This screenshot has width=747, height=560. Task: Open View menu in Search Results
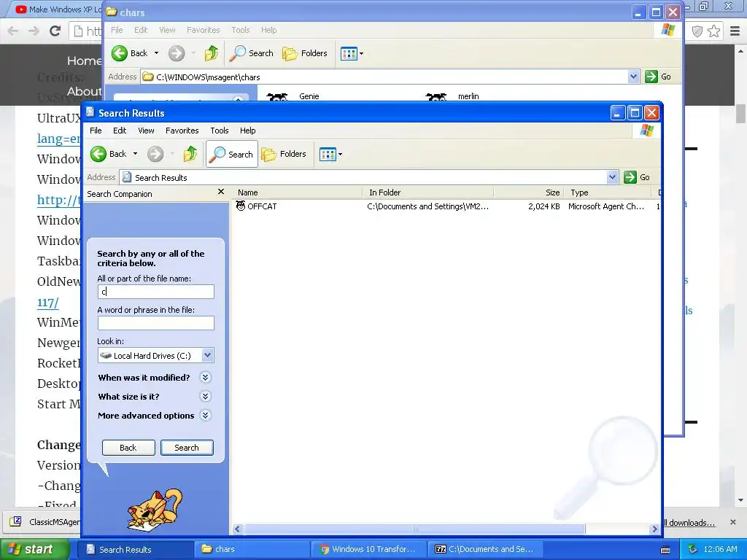pyautogui.click(x=146, y=131)
